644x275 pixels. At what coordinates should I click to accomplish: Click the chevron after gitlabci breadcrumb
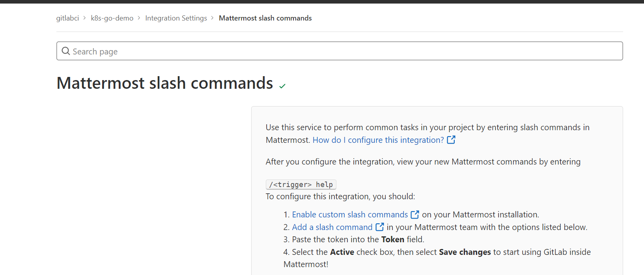(x=84, y=18)
